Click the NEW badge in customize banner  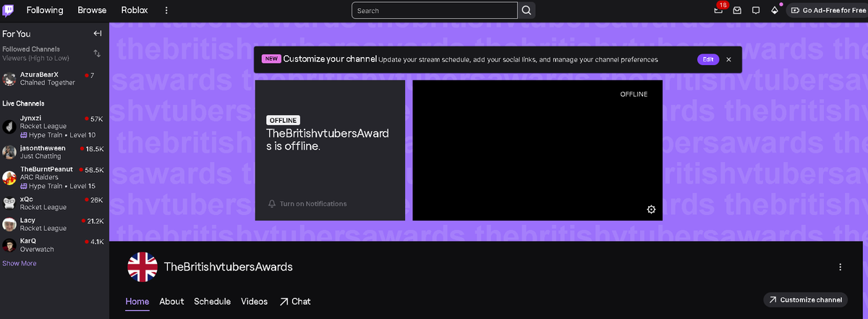[x=271, y=59]
